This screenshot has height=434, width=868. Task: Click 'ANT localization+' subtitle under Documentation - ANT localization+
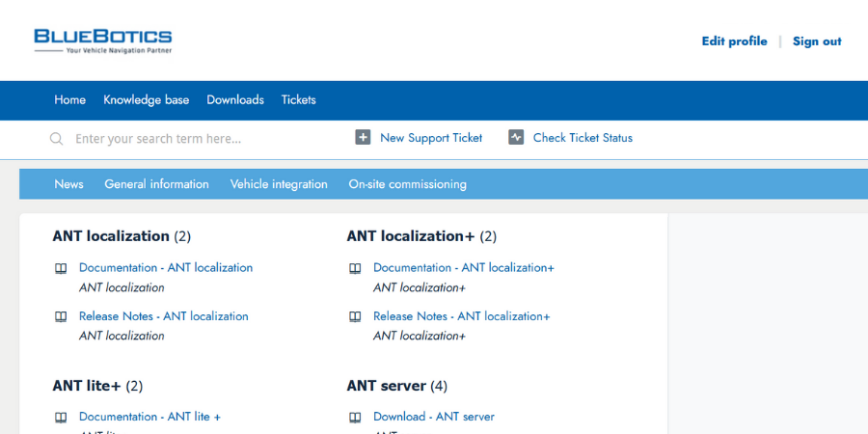coord(420,287)
